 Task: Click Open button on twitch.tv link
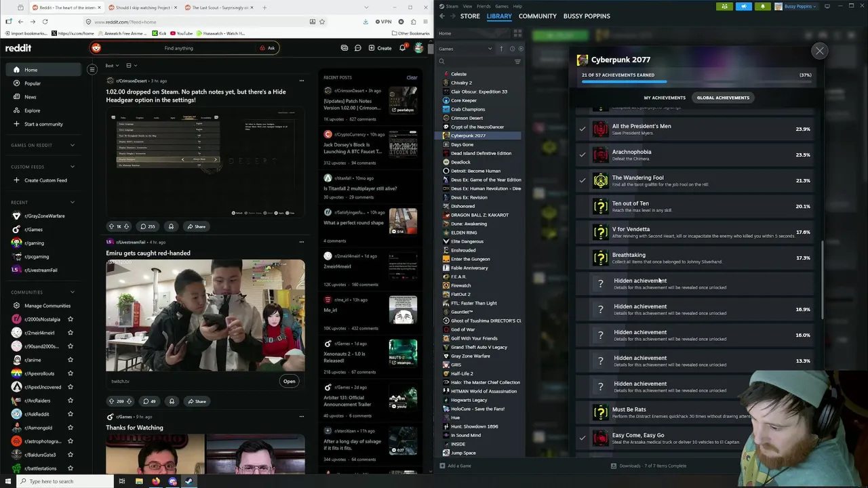coord(289,381)
